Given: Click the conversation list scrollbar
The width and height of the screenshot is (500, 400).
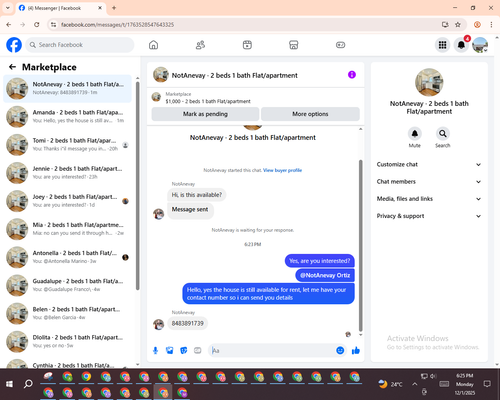Looking at the screenshot, I should [x=137, y=185].
